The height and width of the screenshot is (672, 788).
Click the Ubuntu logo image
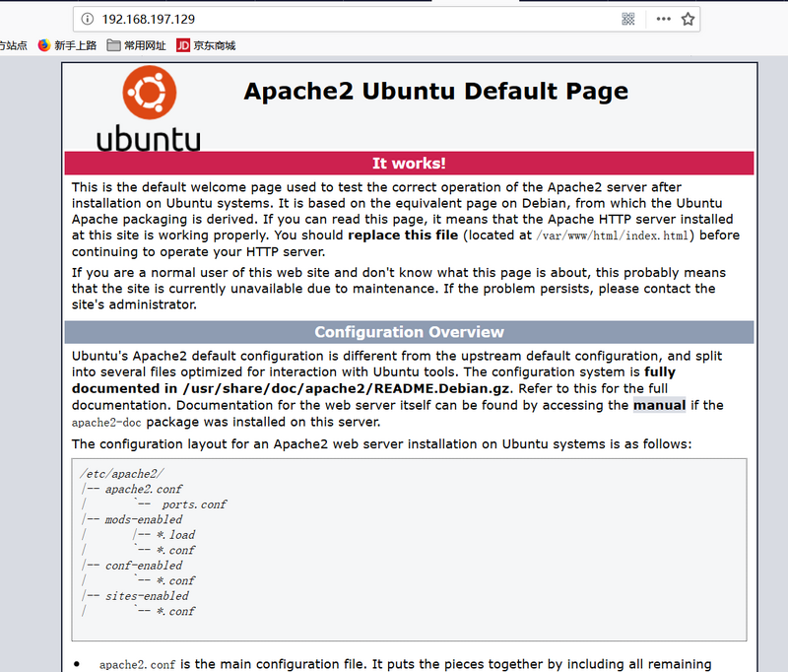[x=149, y=108]
